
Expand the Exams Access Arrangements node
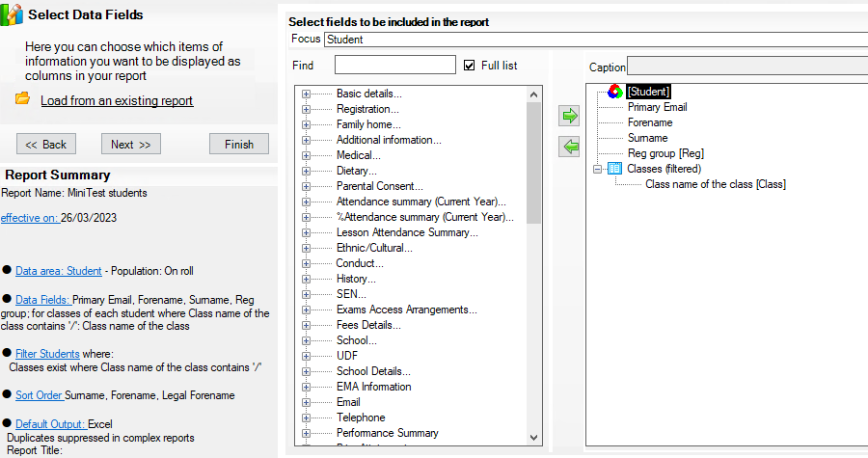[x=306, y=310]
